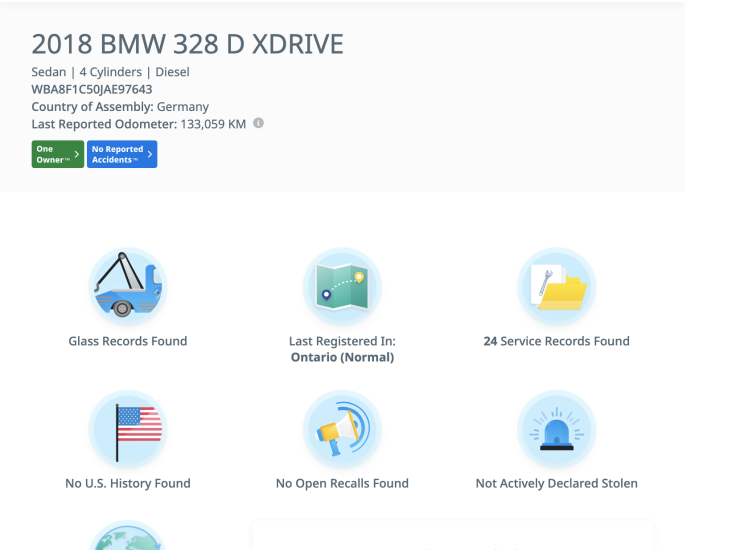Click the U.S. flag history icon

(x=127, y=429)
